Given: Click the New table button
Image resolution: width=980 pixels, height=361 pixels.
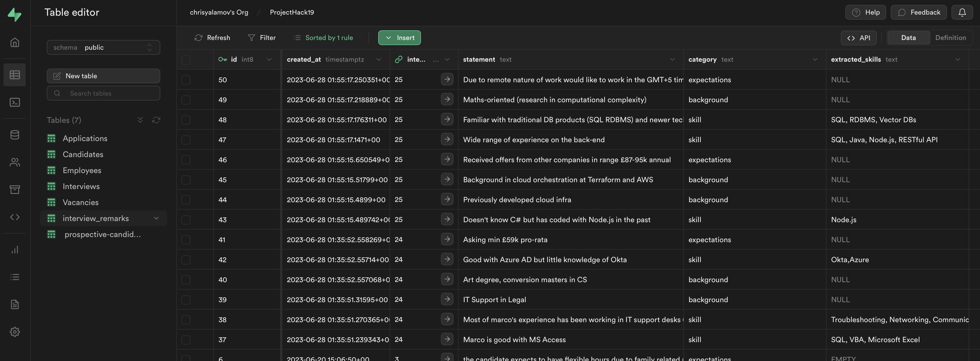Looking at the screenshot, I should [x=103, y=76].
